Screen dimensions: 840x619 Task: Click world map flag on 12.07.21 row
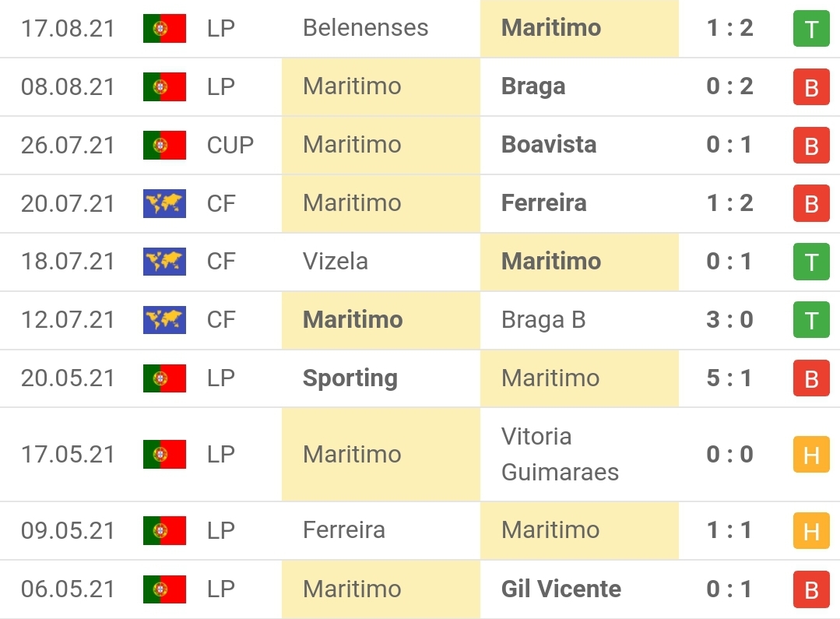pyautogui.click(x=164, y=320)
